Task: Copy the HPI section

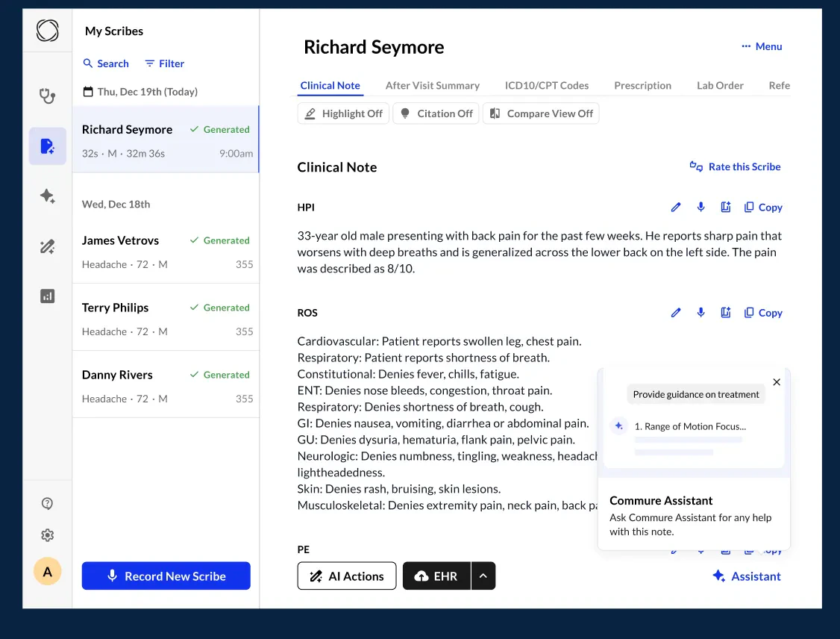Action: click(x=763, y=207)
